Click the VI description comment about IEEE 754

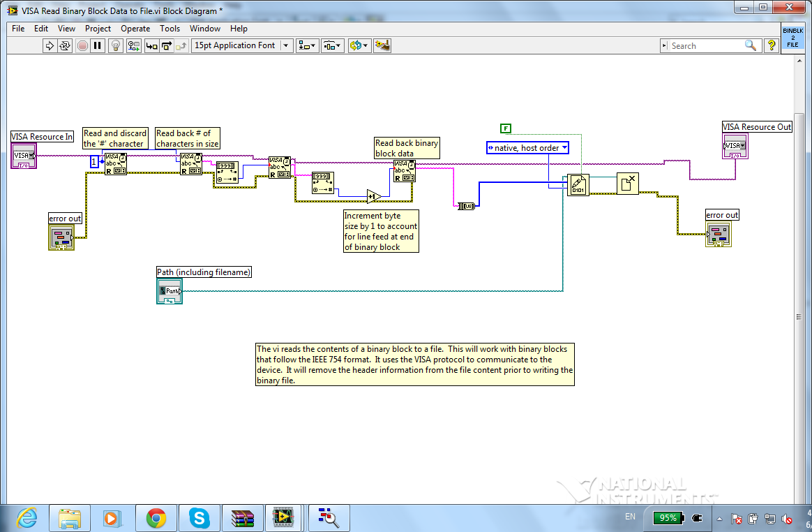click(x=415, y=364)
